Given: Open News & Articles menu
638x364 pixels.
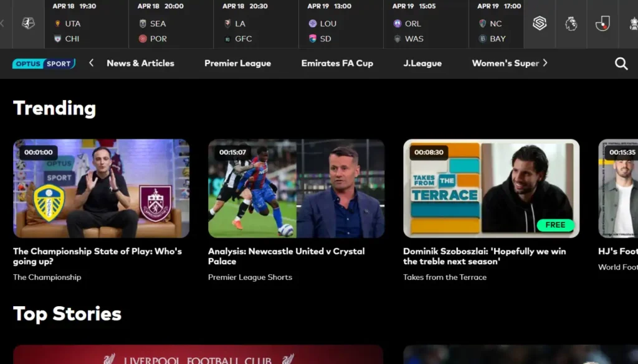Looking at the screenshot, I should [x=140, y=63].
